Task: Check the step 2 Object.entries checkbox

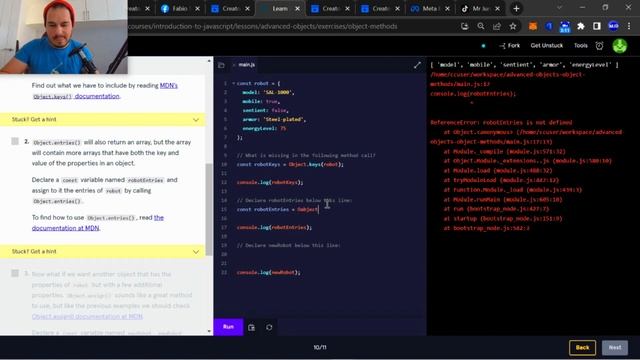Action: 15,141
